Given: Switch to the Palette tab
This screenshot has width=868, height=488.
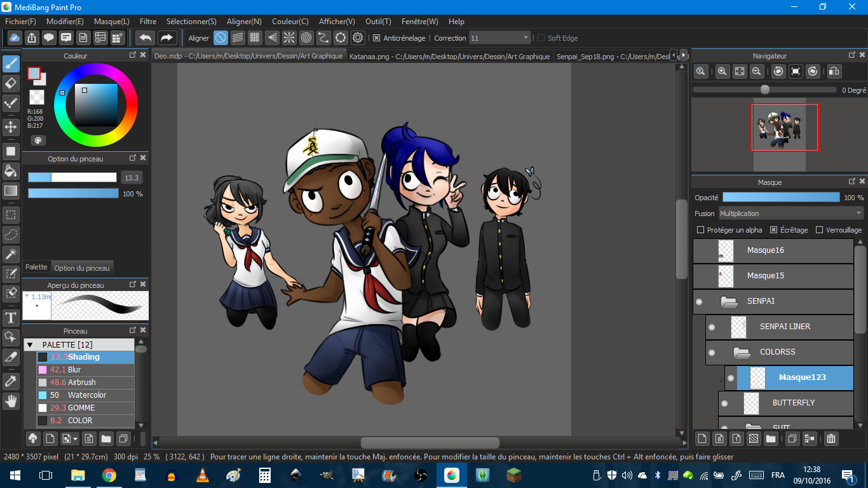Looking at the screenshot, I should point(36,267).
